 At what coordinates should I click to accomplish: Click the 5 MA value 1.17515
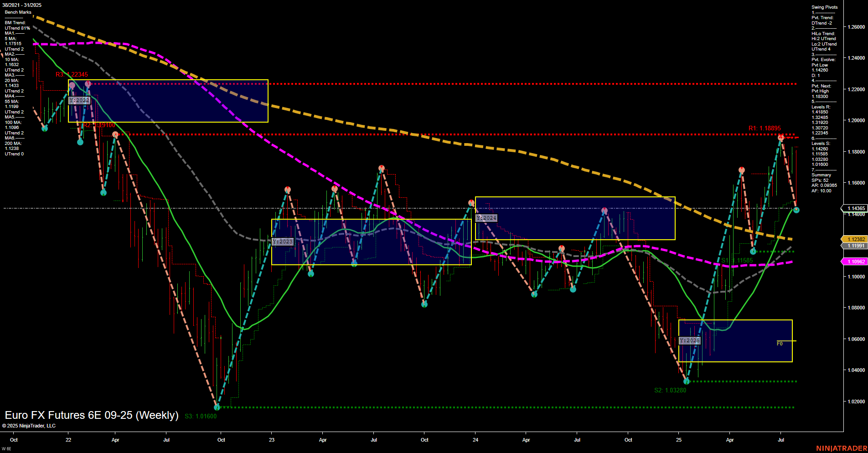(x=13, y=44)
